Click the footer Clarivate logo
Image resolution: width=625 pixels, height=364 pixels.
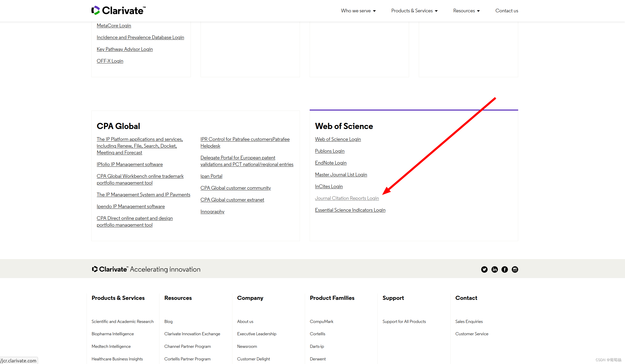point(110,269)
